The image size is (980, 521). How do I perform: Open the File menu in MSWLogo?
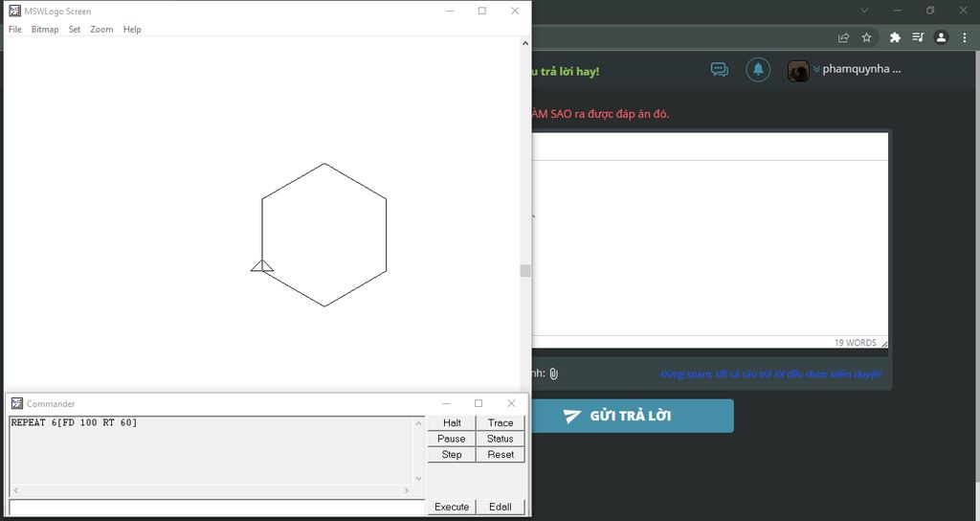point(15,30)
